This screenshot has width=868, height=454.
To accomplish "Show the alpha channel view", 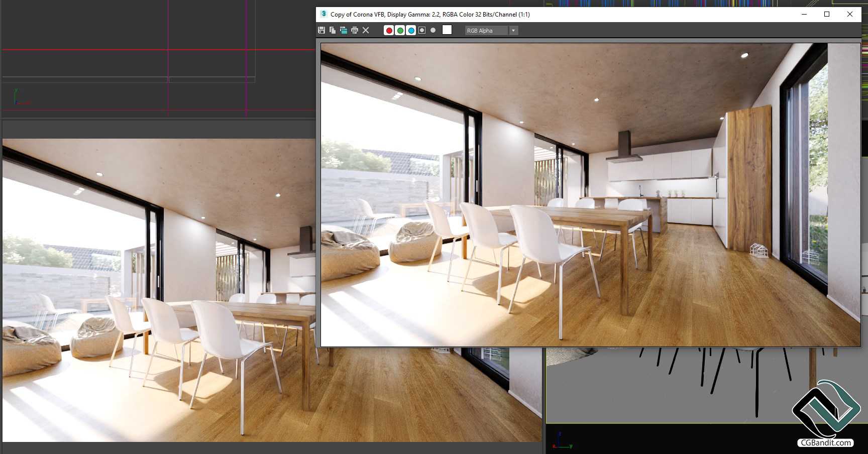I will click(422, 31).
